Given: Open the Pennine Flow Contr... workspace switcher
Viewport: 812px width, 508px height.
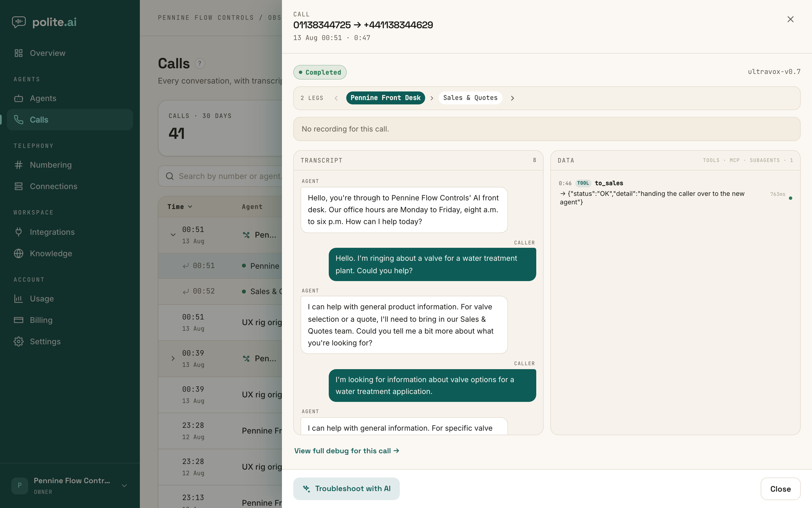Looking at the screenshot, I should pos(70,485).
